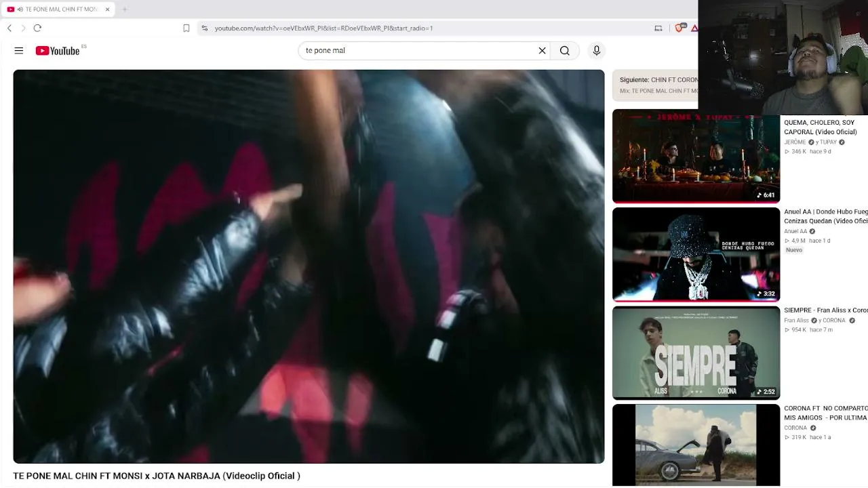The image size is (868, 488).
Task: Visit the Fran Aliss channel link
Action: pyautogui.click(x=796, y=321)
